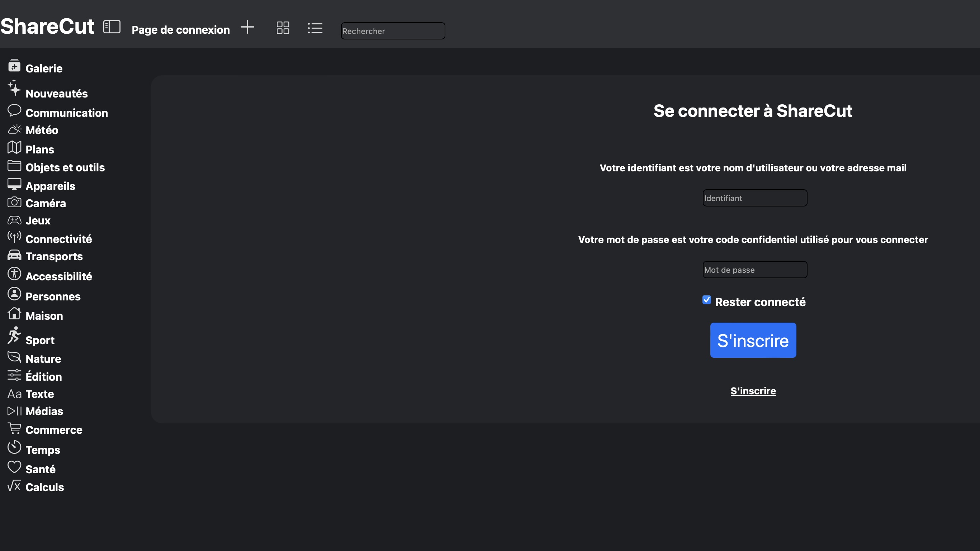Click the Temps clock icon
980x551 pixels.
14,447
